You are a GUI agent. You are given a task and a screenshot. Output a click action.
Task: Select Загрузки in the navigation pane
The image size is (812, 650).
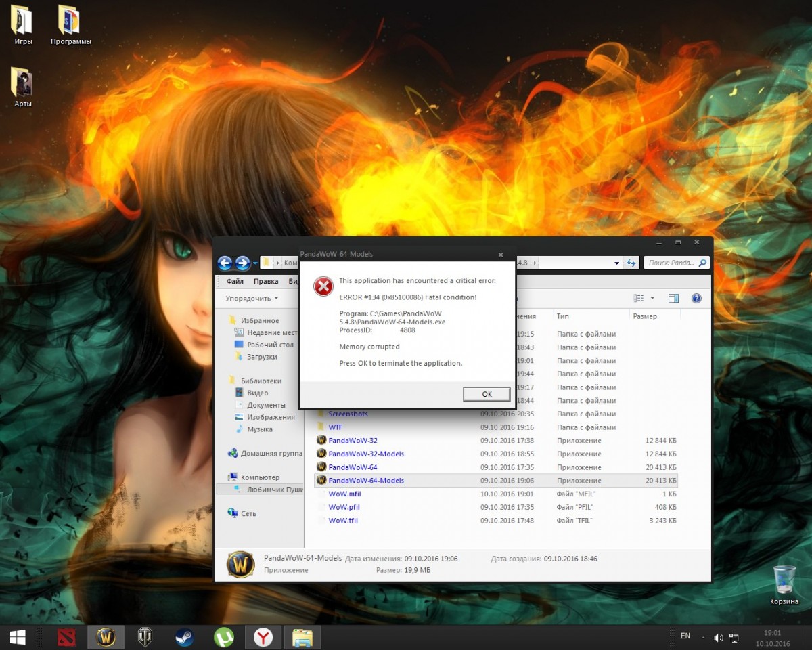point(262,357)
